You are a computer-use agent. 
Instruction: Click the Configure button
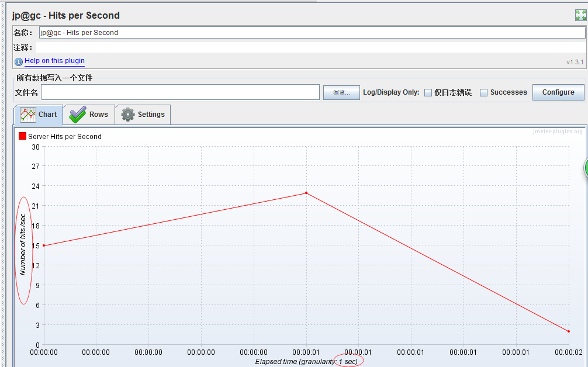pos(558,92)
